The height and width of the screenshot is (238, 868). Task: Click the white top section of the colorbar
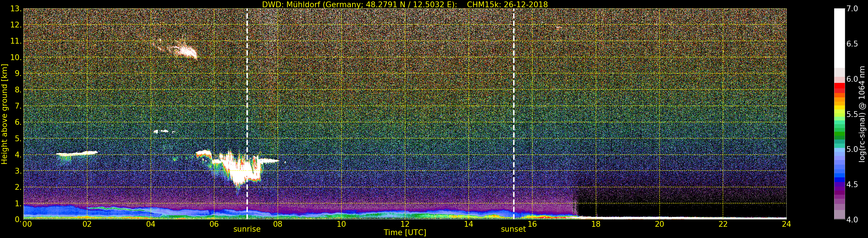(x=839, y=38)
